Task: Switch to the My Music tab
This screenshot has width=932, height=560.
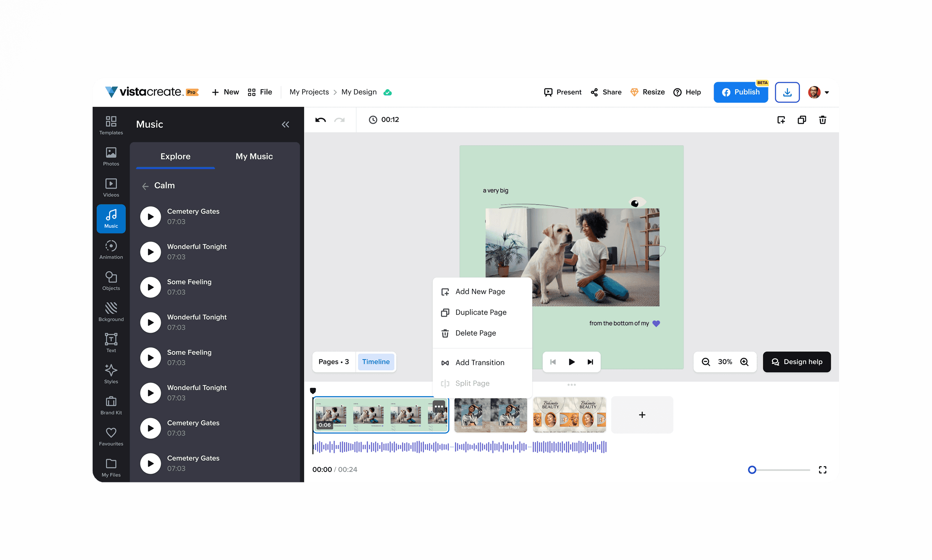Action: (x=254, y=156)
